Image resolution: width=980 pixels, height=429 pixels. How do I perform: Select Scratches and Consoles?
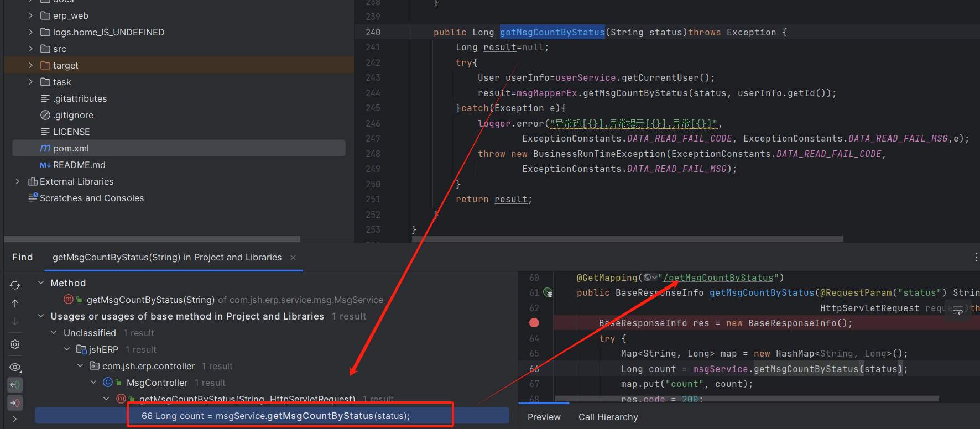click(x=92, y=198)
